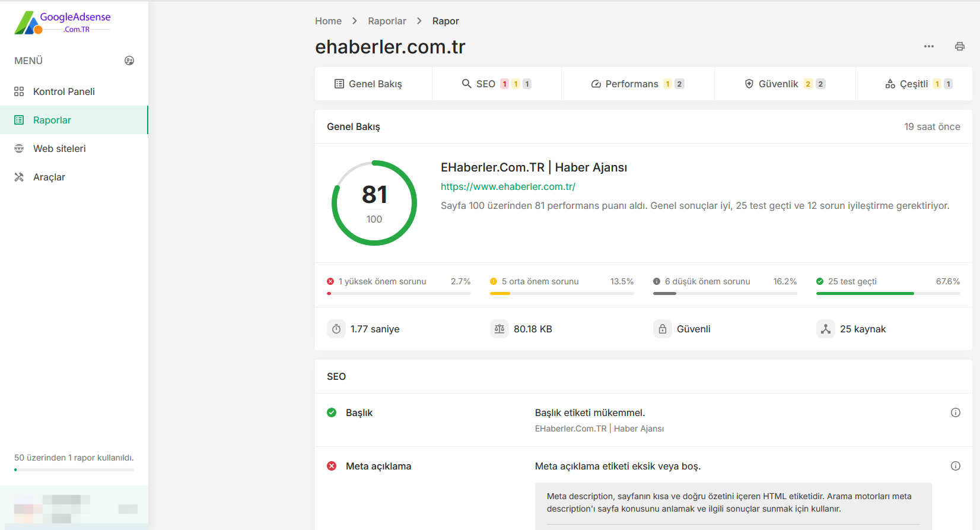Open Kontrol Paneli from the sidebar

tap(74, 91)
